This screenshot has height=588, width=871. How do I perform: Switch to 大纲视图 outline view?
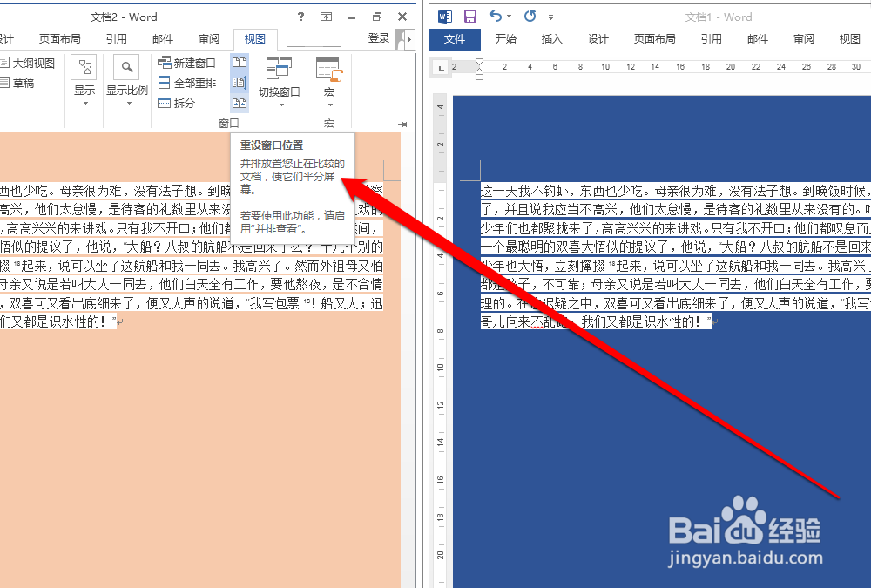click(28, 64)
